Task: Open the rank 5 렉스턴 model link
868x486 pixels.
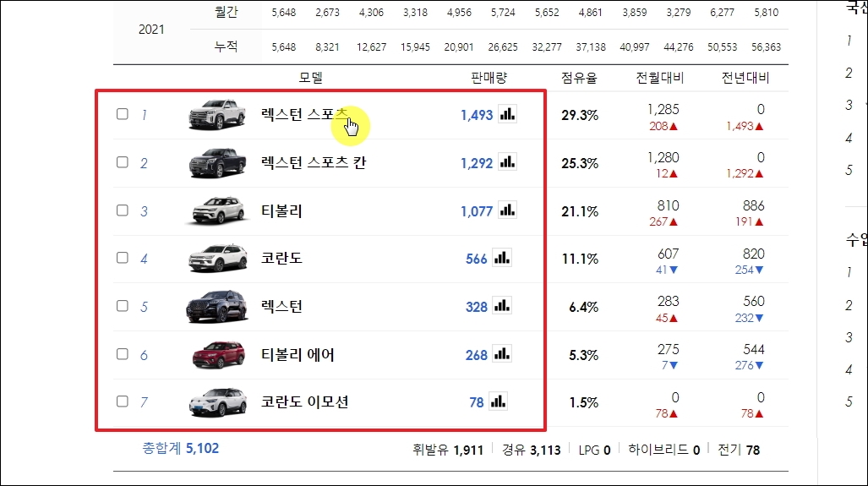Action: [x=281, y=307]
